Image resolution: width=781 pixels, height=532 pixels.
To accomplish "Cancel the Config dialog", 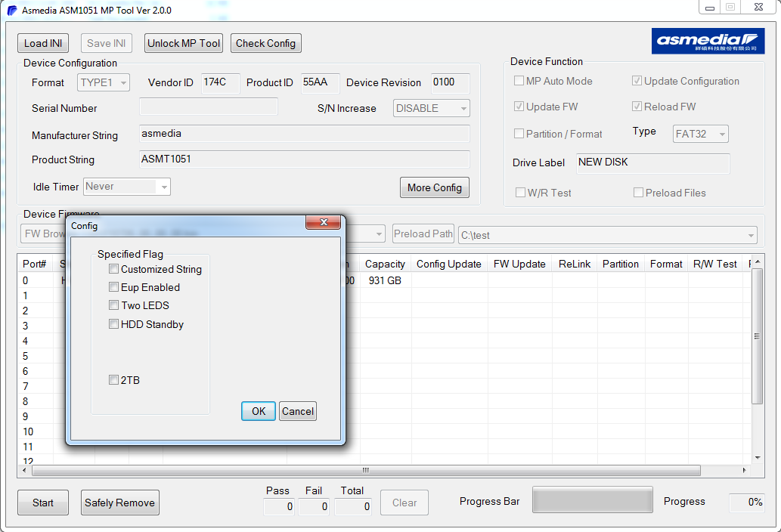I will coord(298,411).
